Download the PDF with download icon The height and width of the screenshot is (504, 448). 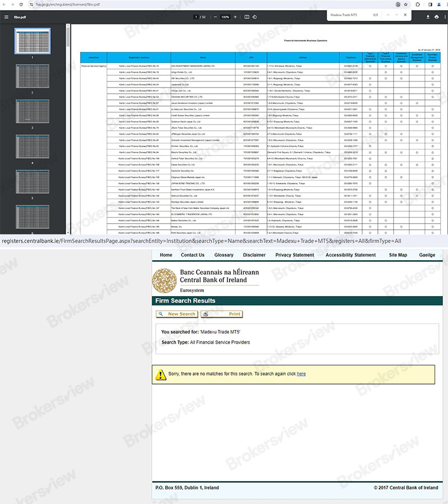tap(428, 17)
